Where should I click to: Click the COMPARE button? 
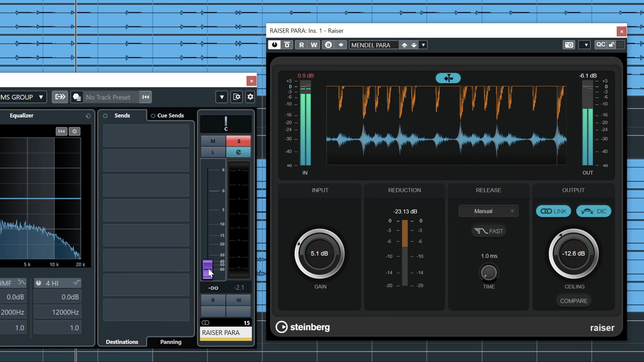pyautogui.click(x=574, y=301)
